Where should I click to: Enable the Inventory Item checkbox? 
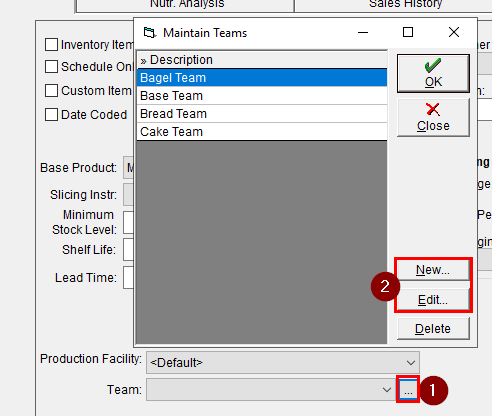click(x=51, y=44)
